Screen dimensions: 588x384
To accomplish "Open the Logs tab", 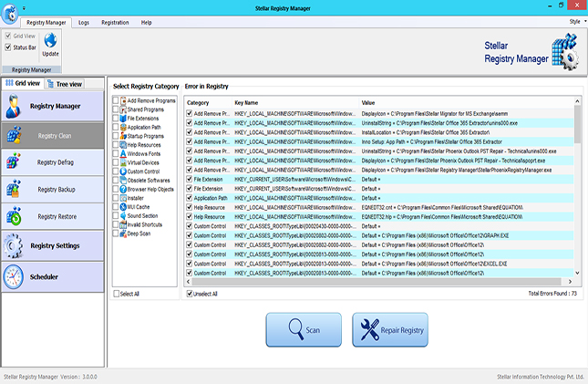I will coord(84,23).
